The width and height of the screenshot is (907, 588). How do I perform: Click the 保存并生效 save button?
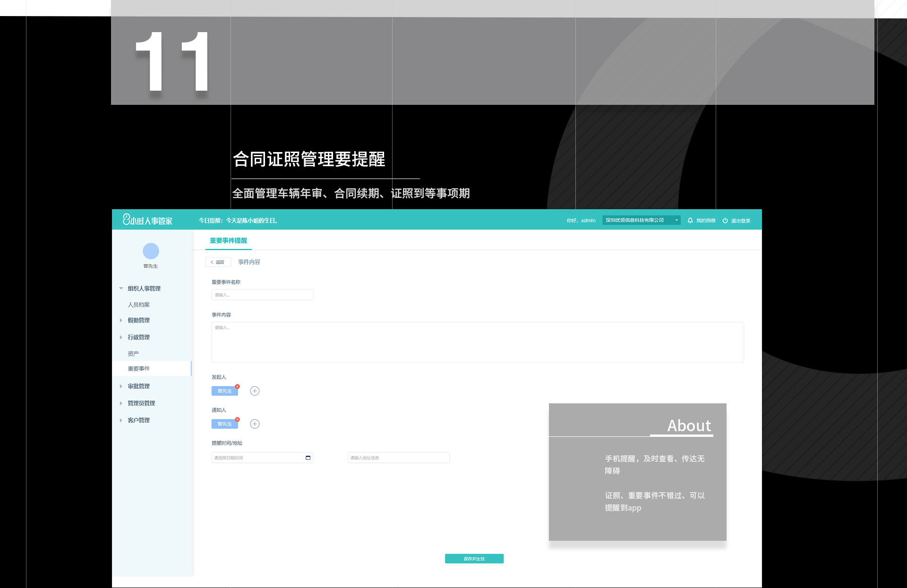(x=474, y=559)
